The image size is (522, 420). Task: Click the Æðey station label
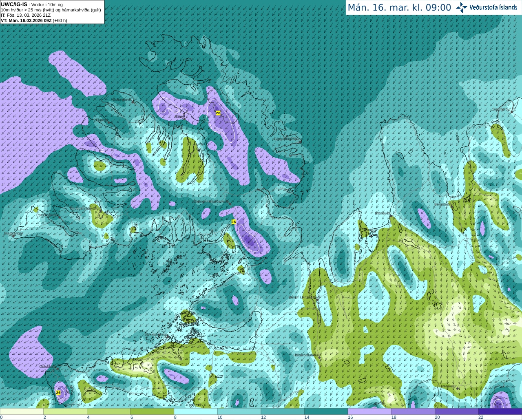[x=179, y=117]
